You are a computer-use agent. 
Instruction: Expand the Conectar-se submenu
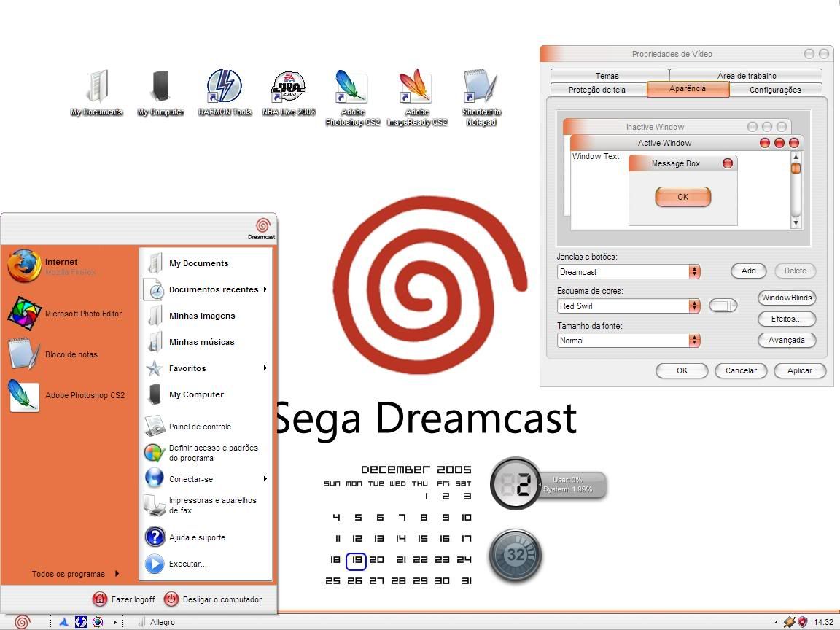click(x=206, y=479)
